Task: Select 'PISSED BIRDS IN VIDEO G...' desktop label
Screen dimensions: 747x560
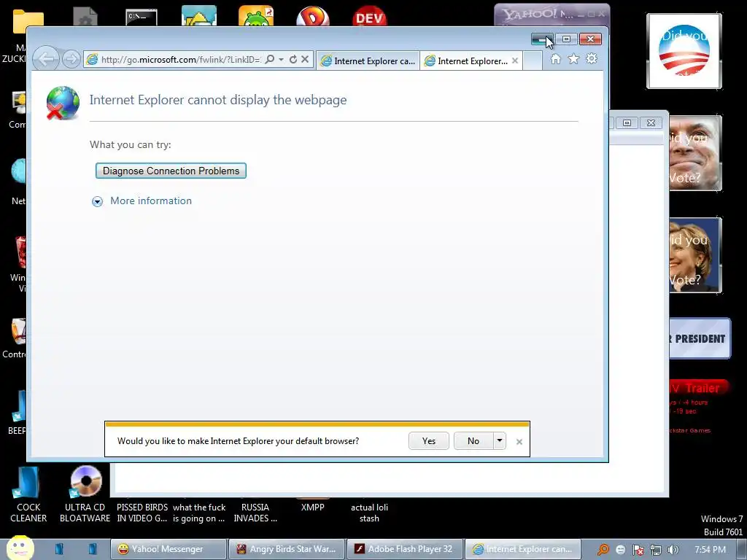Action: [142, 513]
